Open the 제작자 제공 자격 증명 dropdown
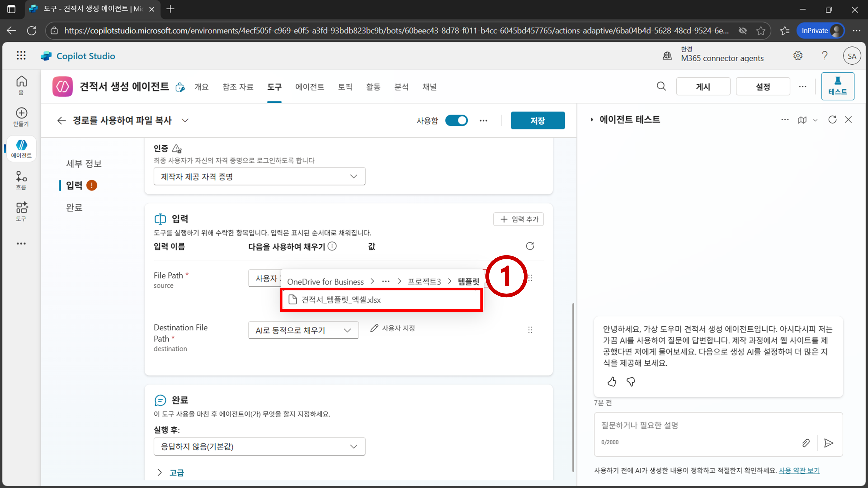 260,177
